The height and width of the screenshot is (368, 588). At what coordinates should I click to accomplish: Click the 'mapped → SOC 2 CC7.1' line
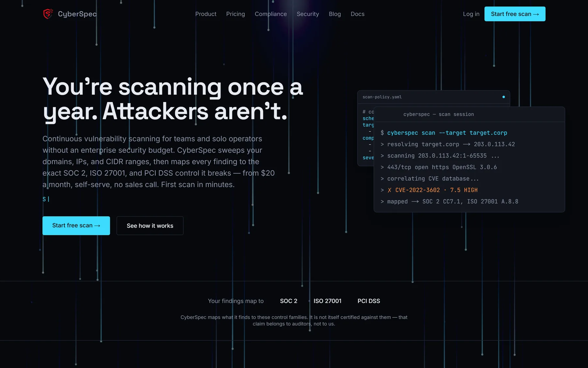pos(449,202)
